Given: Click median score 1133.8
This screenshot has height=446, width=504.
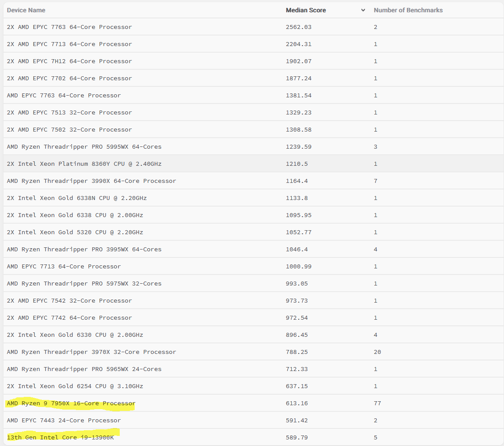Looking at the screenshot, I should (297, 198).
